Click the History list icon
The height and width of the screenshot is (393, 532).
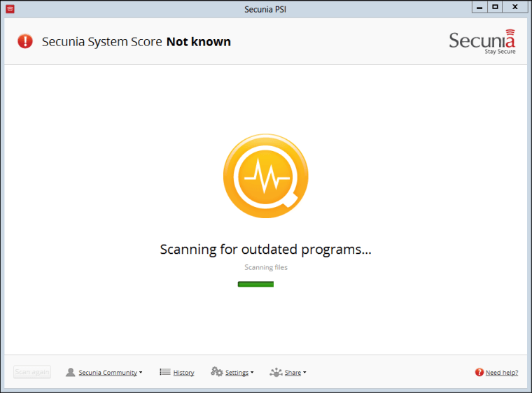[165, 372]
